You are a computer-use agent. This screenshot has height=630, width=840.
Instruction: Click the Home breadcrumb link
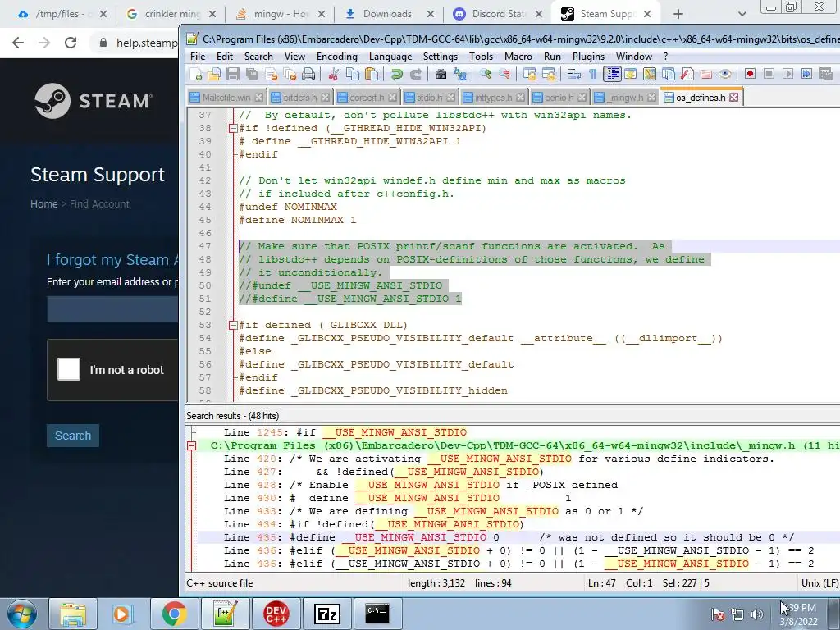[x=44, y=204]
